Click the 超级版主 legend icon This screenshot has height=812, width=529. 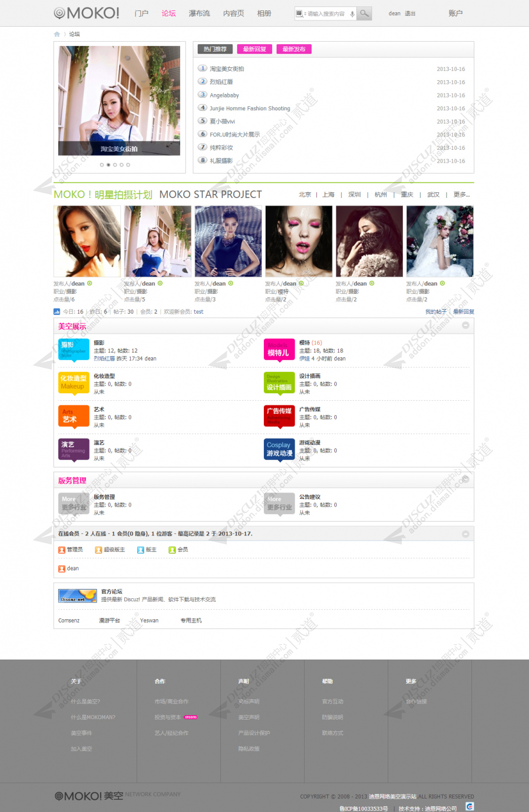click(99, 549)
